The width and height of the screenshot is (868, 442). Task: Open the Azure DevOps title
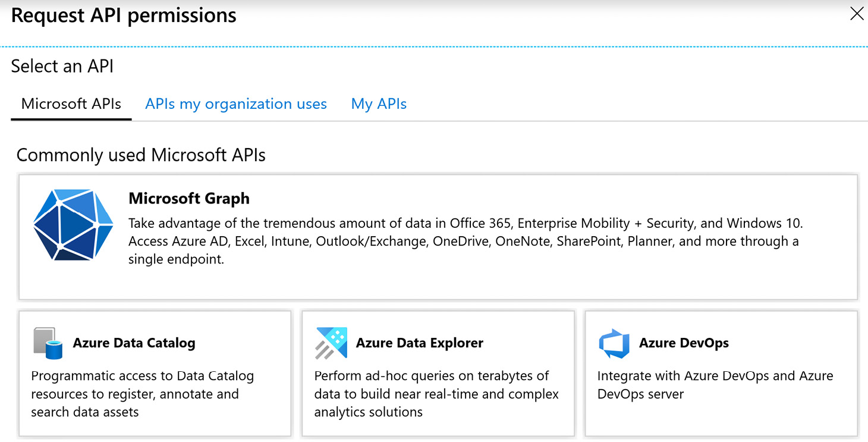pyautogui.click(x=684, y=343)
